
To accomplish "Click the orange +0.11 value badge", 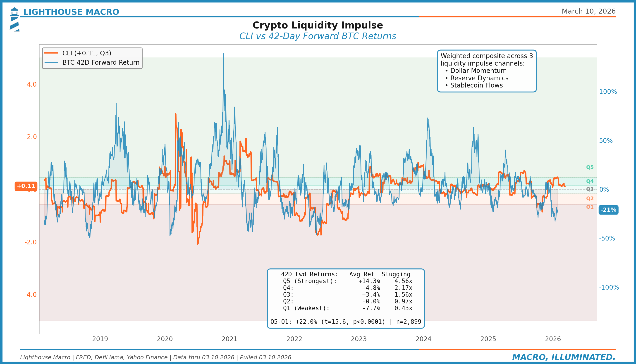I will point(26,186).
